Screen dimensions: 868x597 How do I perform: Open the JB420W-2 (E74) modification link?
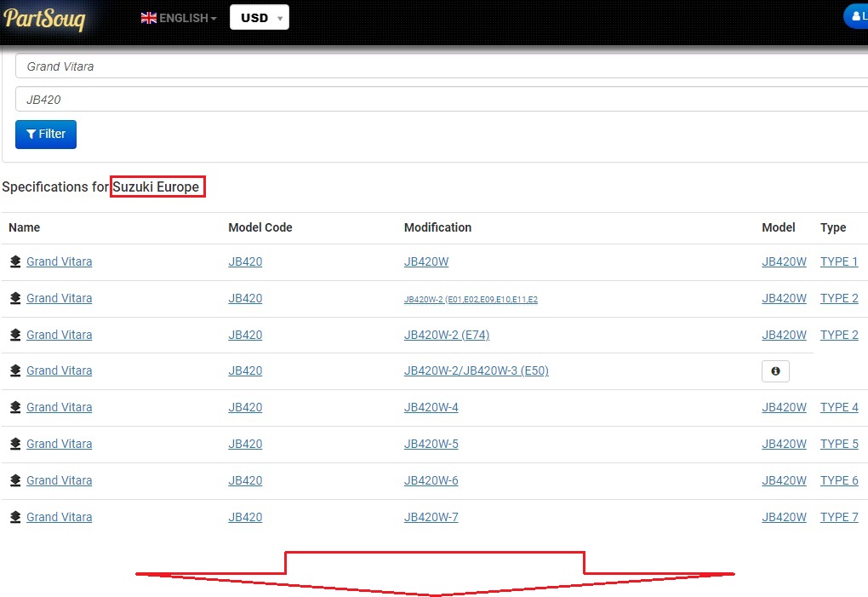pos(447,335)
